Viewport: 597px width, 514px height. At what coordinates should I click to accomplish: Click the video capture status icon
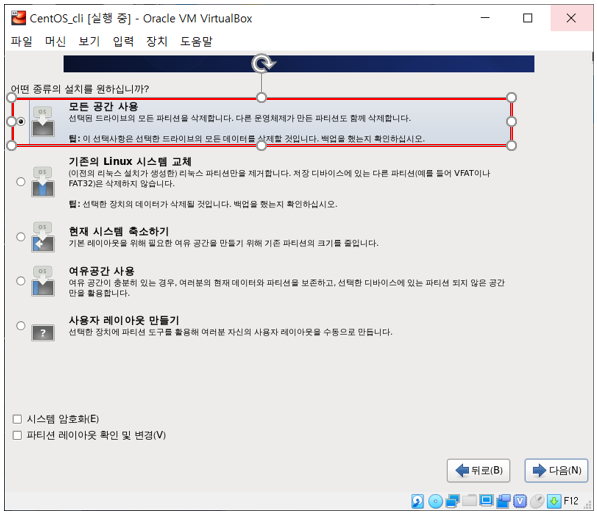503,501
